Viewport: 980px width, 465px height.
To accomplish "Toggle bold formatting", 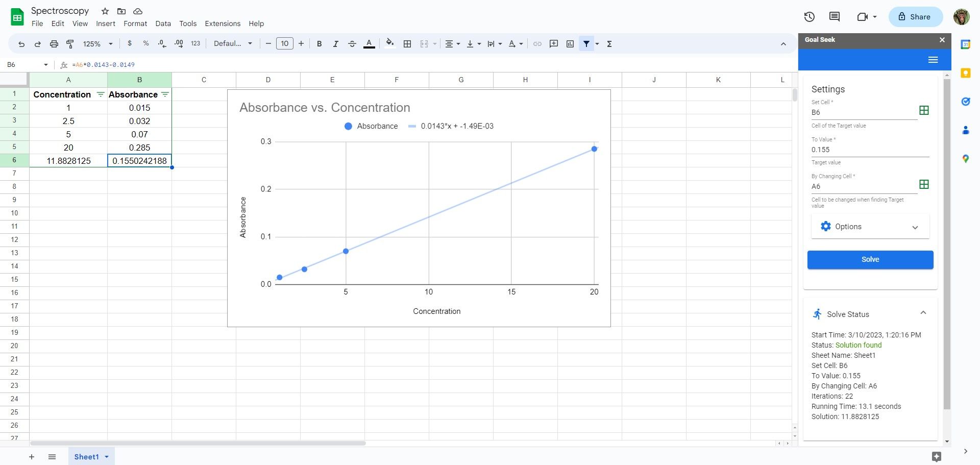I will tap(319, 44).
